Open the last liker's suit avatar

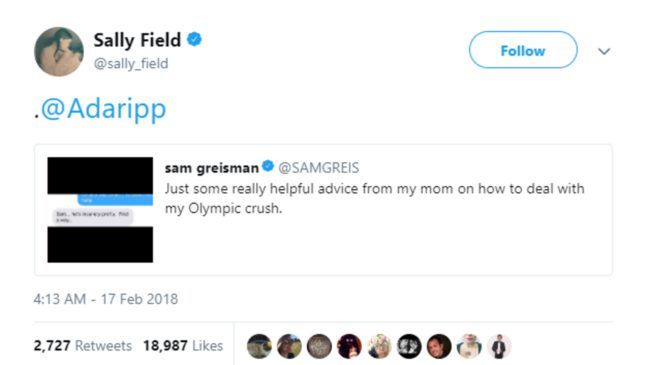coord(499,346)
